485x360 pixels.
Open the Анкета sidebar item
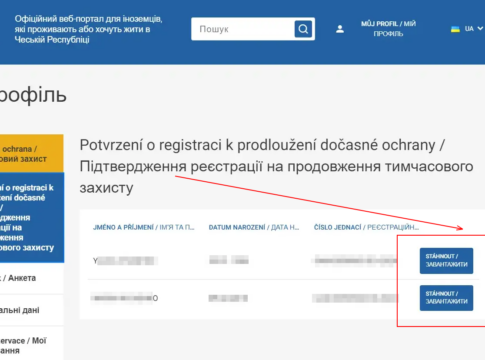(32, 278)
